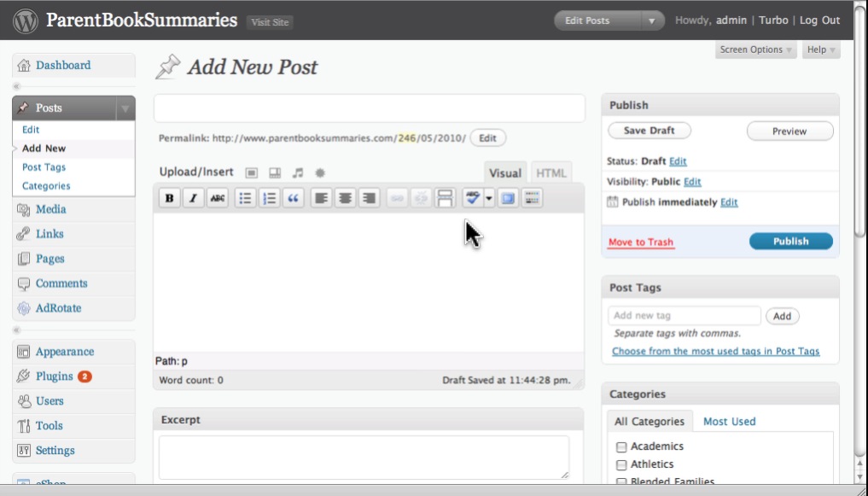
Task: Edit the Publish immediately schedule link
Action: pos(729,202)
